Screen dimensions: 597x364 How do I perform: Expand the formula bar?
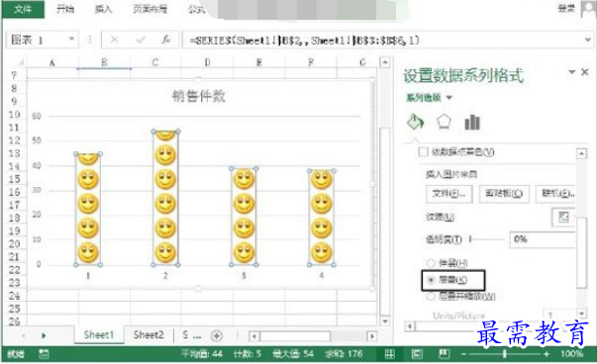[588, 40]
